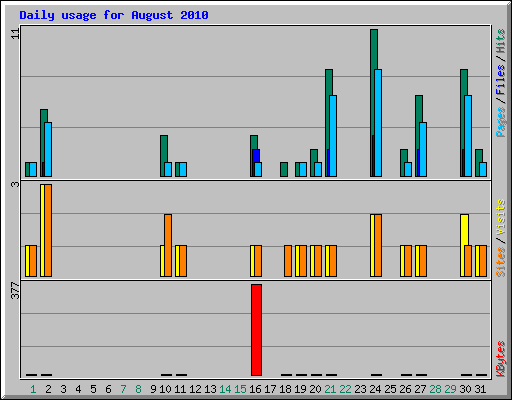
Task: Click day label "9" on the x-axis
Action: (153, 389)
